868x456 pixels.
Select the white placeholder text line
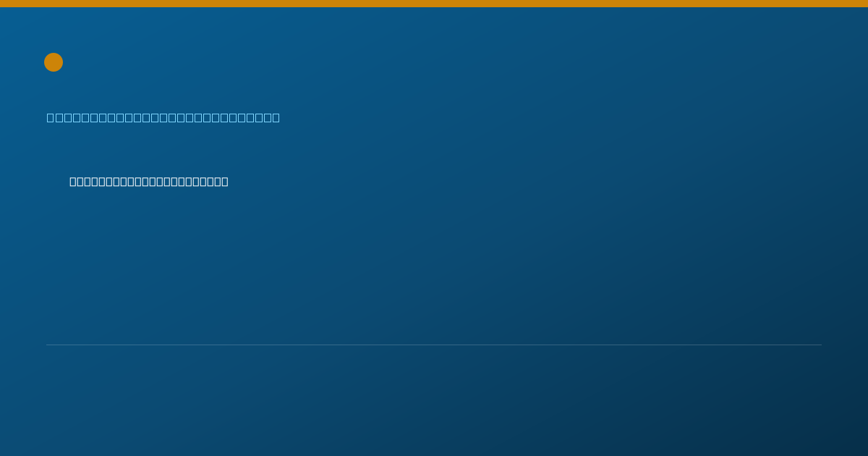(x=149, y=182)
